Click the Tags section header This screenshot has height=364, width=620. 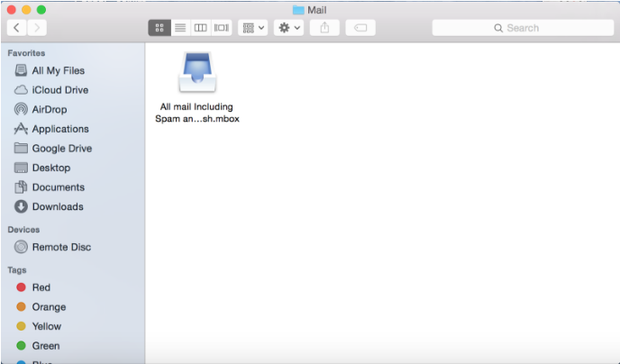tap(17, 270)
